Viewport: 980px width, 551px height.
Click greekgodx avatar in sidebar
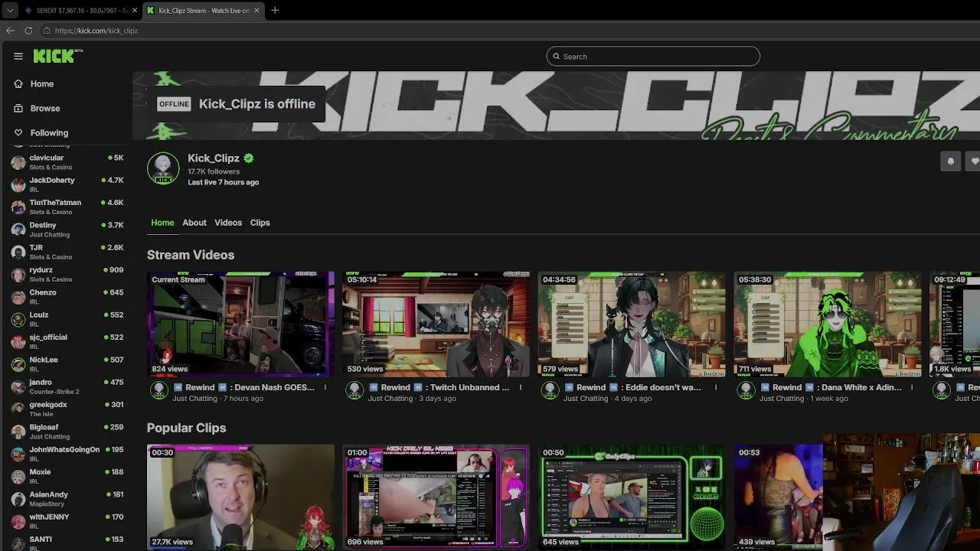(x=18, y=409)
